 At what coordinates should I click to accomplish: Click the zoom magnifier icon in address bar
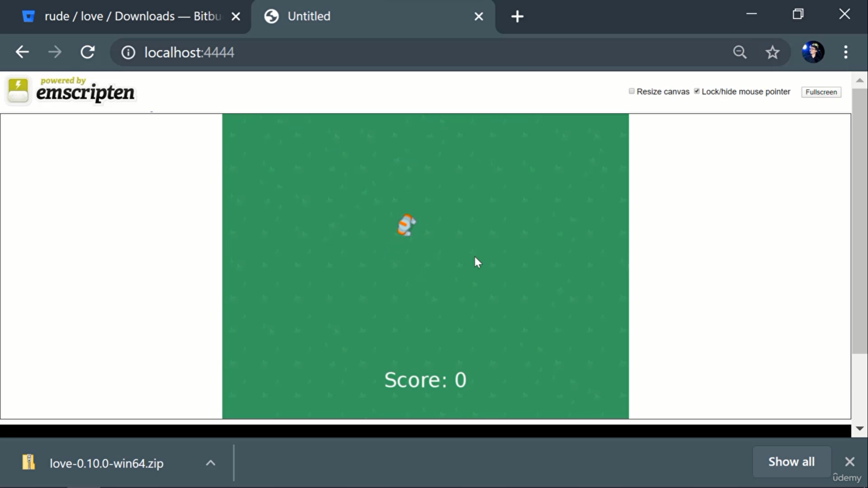[x=740, y=52]
